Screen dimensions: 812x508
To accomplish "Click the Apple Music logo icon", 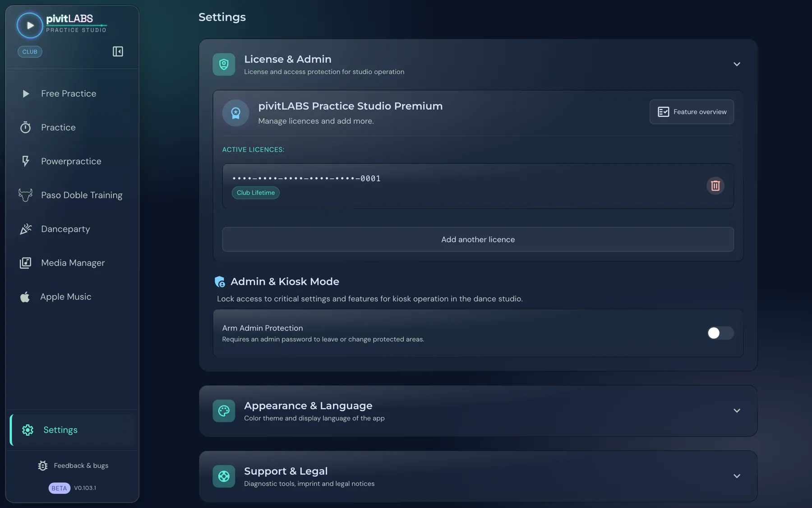I will click(25, 297).
